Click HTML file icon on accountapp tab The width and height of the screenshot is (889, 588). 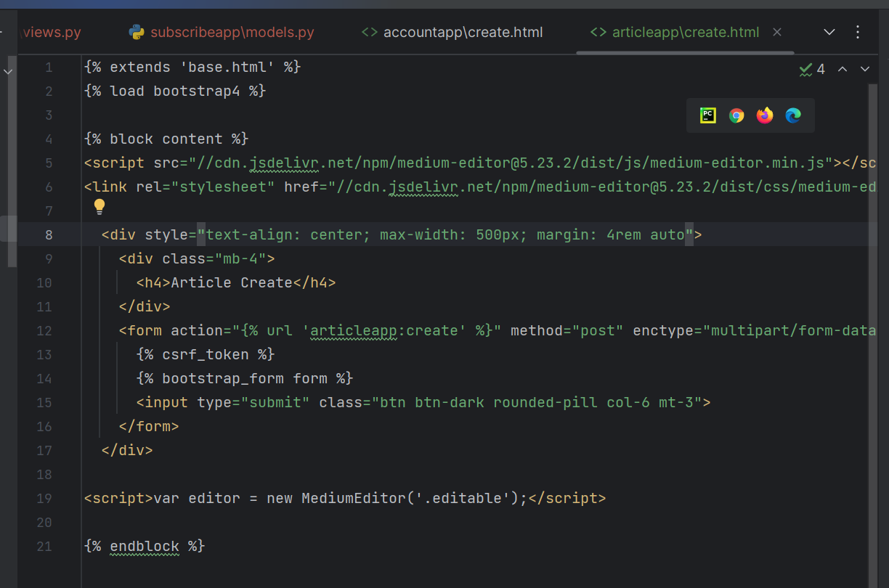click(370, 32)
